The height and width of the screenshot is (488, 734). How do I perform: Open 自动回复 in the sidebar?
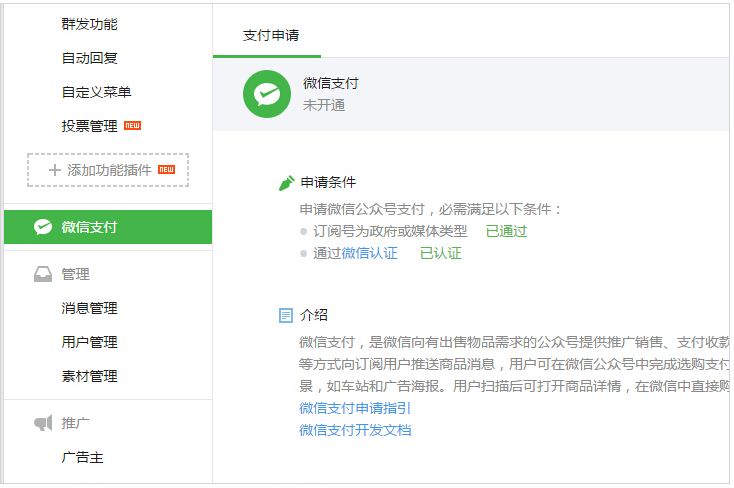(89, 58)
